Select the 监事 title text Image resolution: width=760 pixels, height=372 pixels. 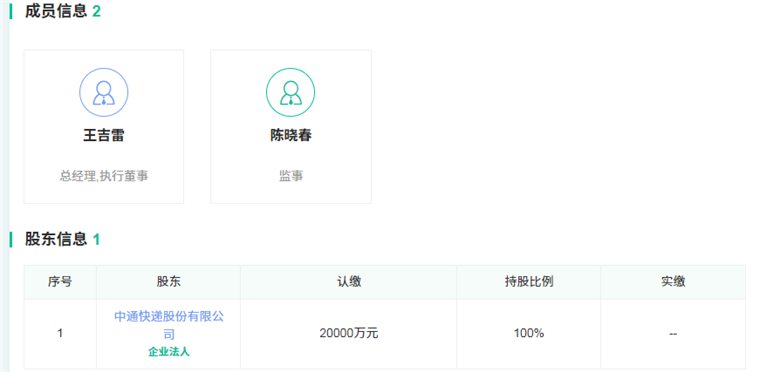pyautogui.click(x=291, y=176)
